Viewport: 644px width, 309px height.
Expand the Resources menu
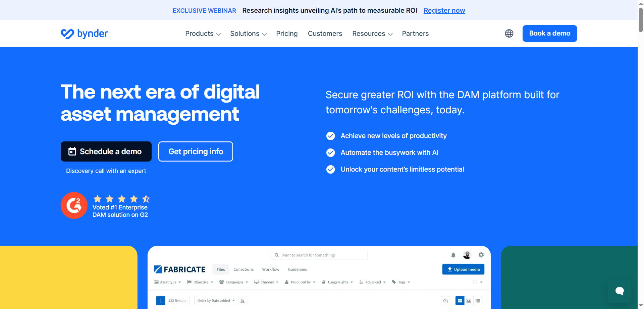[372, 34]
